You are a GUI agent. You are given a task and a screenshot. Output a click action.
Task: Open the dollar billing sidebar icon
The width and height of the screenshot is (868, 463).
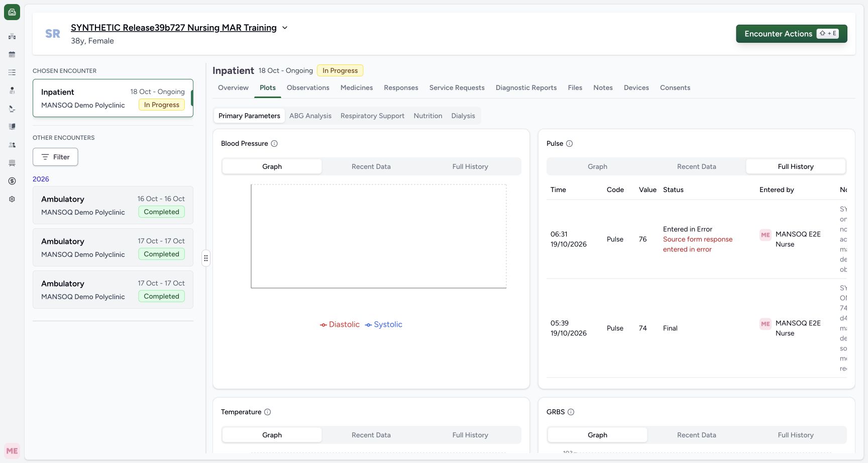(12, 181)
